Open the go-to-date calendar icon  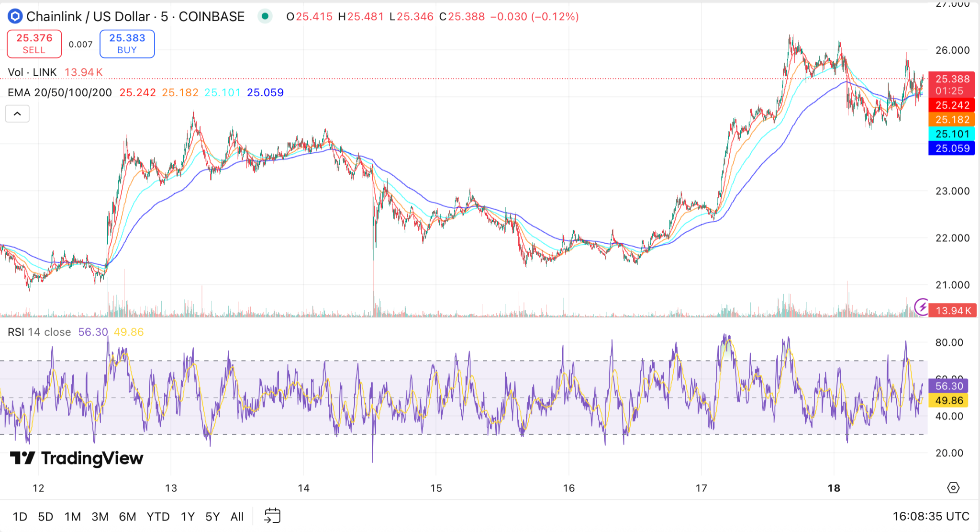click(x=272, y=516)
